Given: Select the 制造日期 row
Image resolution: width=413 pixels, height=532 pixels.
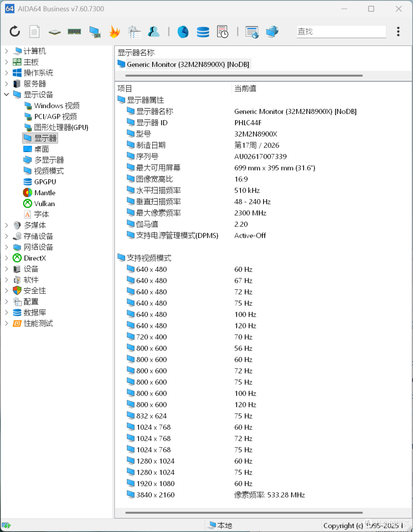Looking at the screenshot, I should coord(262,145).
